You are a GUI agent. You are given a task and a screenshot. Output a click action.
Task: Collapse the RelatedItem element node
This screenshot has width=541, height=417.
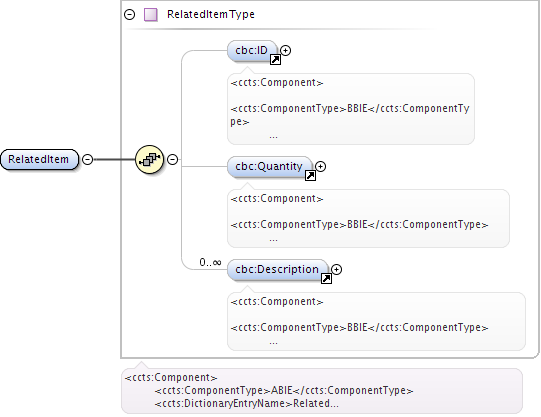[88, 159]
